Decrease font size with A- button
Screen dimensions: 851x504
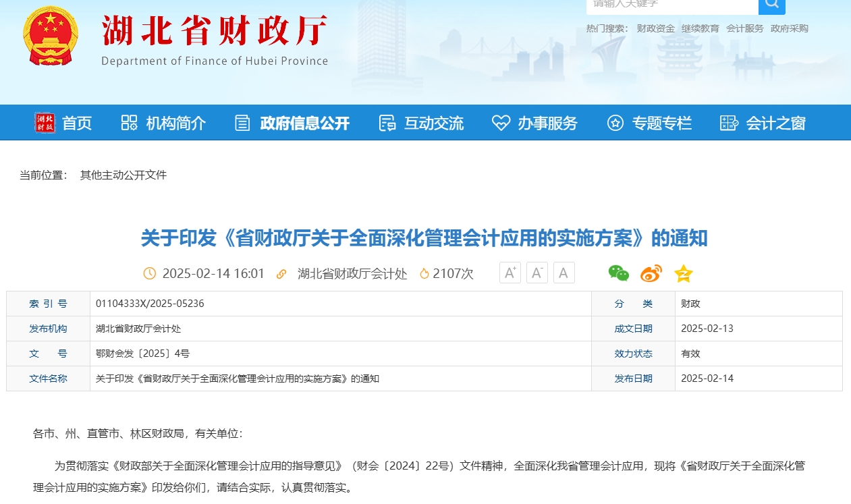[537, 273]
